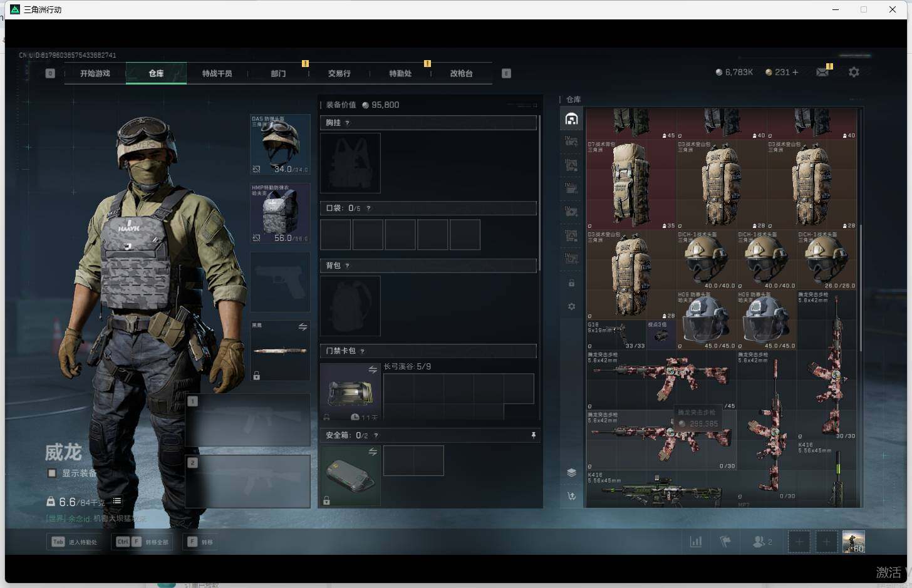
Task: Click the help icon next to 安全箱
Action: coord(376,435)
